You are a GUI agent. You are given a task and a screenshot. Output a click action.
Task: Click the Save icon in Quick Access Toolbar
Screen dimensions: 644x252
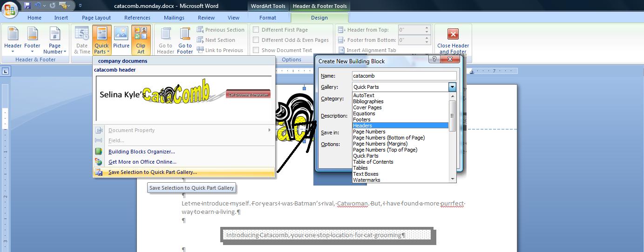click(x=27, y=6)
